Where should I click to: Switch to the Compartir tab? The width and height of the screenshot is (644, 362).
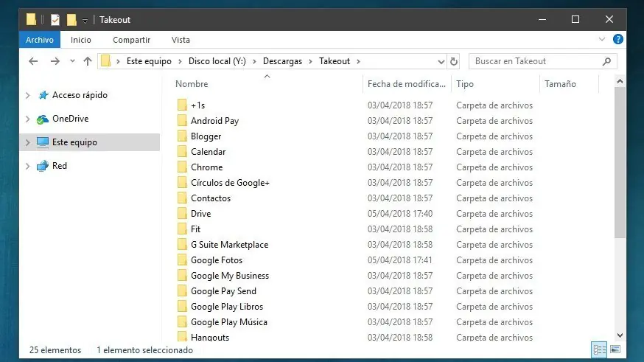(131, 40)
